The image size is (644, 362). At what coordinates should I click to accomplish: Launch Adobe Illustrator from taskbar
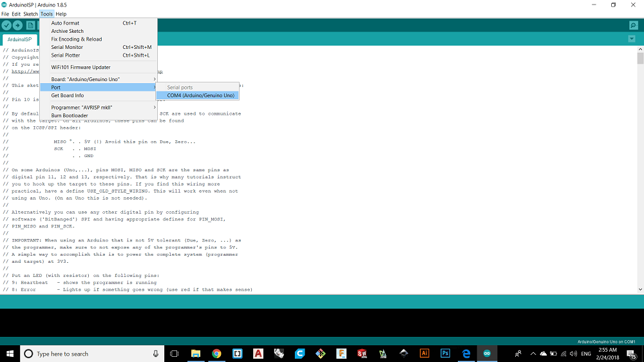[x=424, y=354]
